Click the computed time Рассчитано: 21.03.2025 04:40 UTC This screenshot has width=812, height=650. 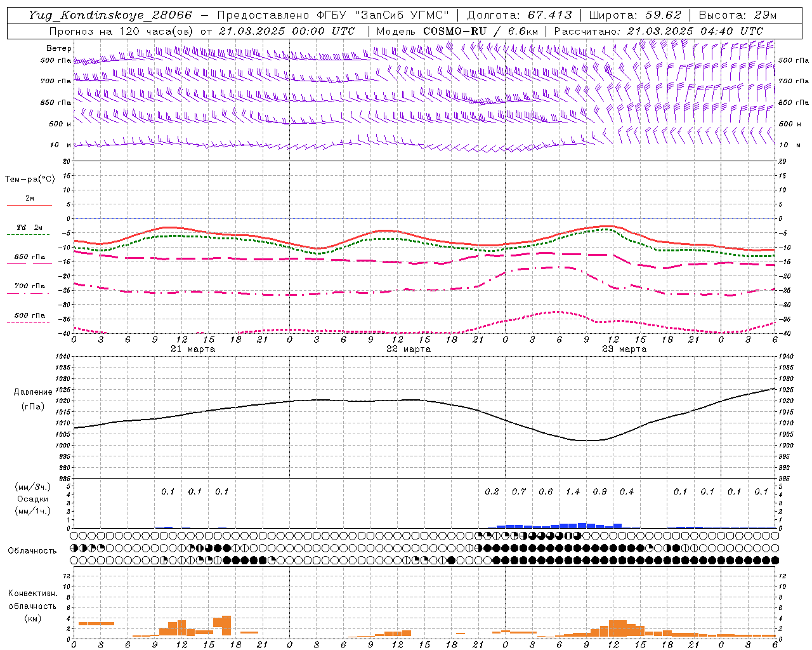point(659,31)
